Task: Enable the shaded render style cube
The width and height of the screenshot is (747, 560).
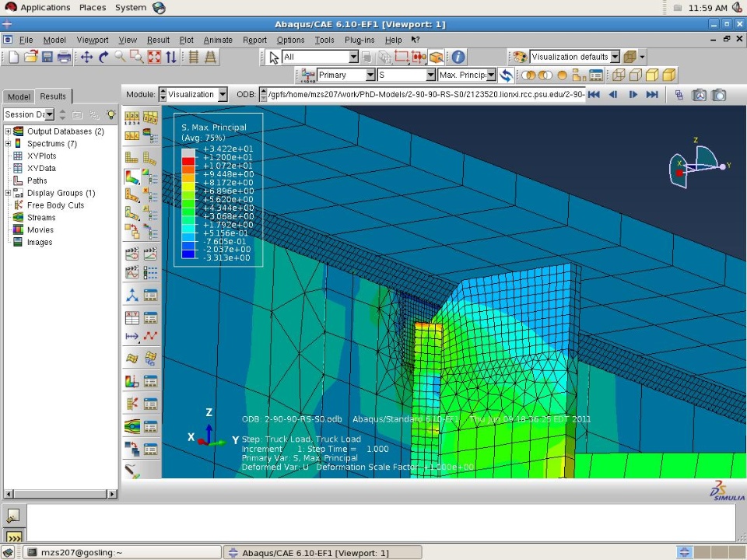Action: click(x=669, y=75)
